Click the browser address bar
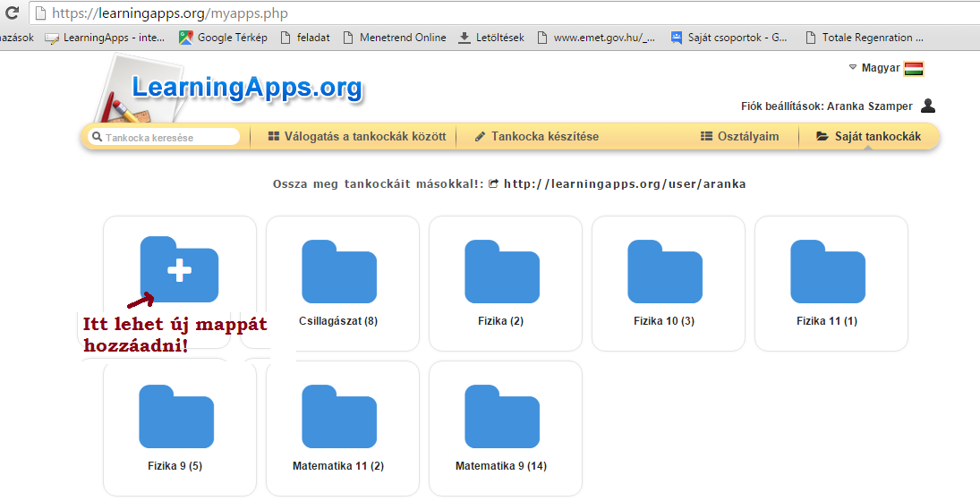 coord(503,13)
